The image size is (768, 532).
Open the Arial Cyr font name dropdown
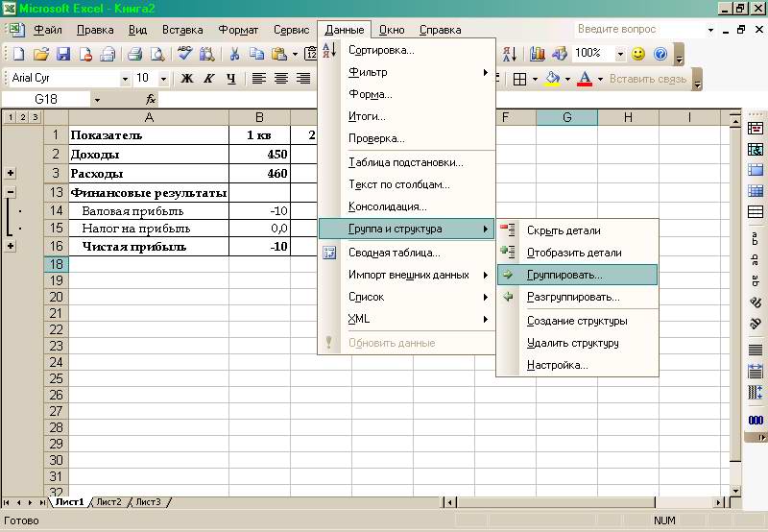click(x=125, y=79)
